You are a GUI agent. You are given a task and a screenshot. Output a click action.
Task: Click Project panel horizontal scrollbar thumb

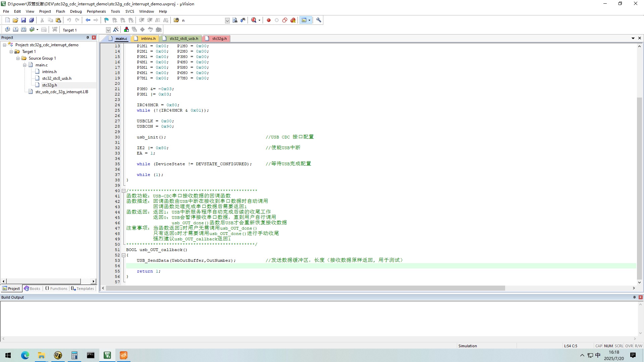tap(43, 281)
